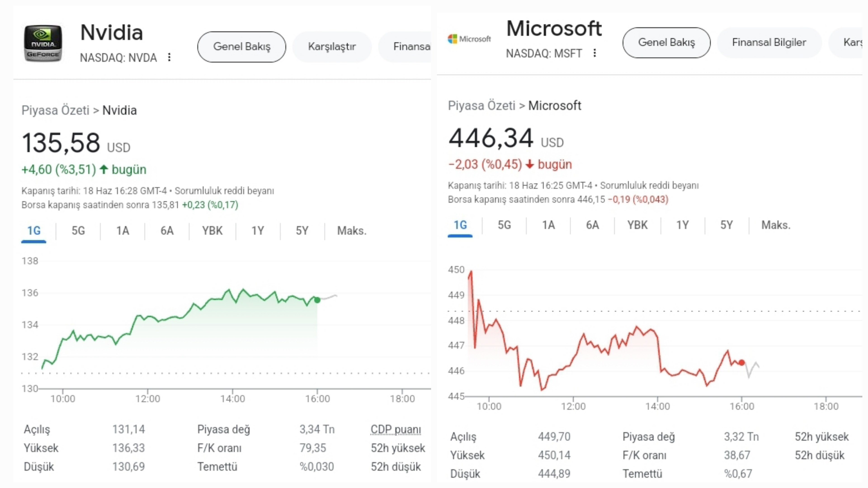Click the Nvidia GeForce logo icon
The width and height of the screenshot is (868, 488).
(43, 43)
